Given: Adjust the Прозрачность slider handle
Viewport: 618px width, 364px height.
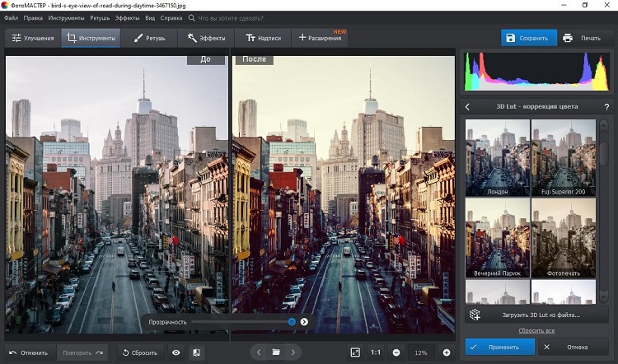Looking at the screenshot, I should [292, 322].
